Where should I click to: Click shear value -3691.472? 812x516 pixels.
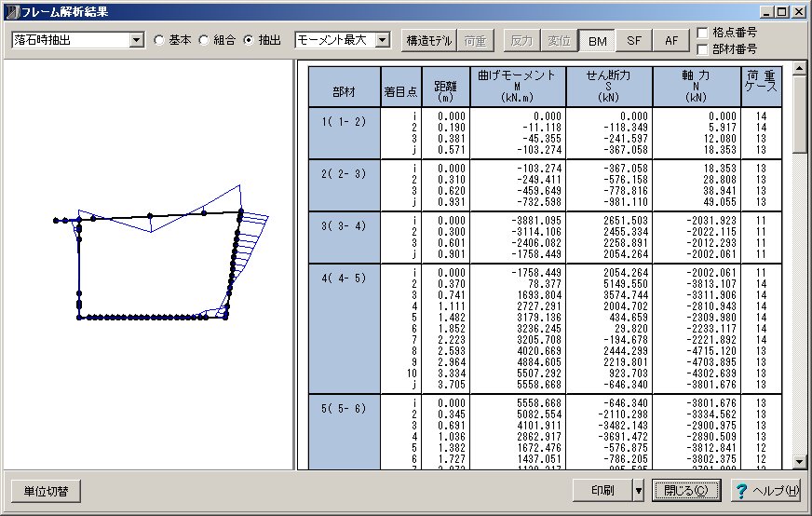pyautogui.click(x=626, y=437)
